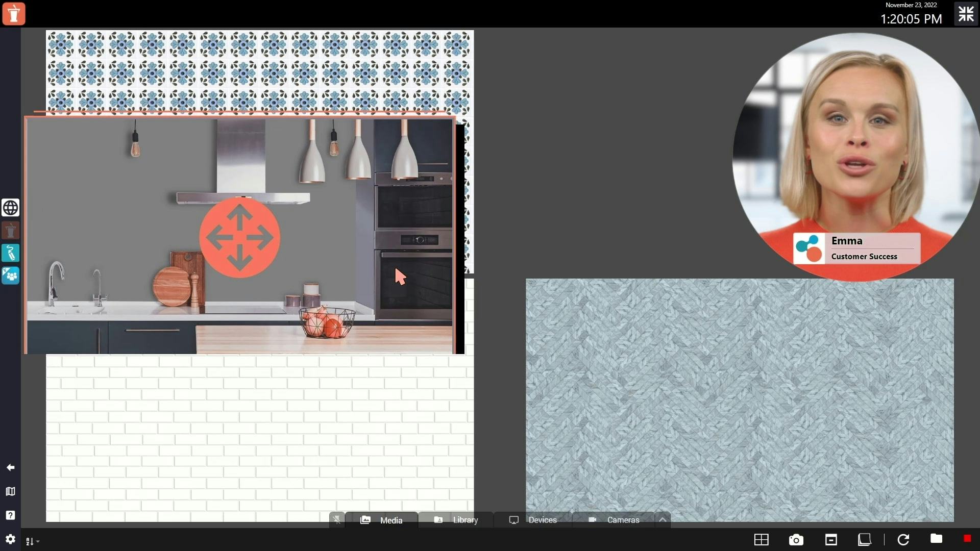Toggle the collapse arrows in top-right corner

point(966,14)
